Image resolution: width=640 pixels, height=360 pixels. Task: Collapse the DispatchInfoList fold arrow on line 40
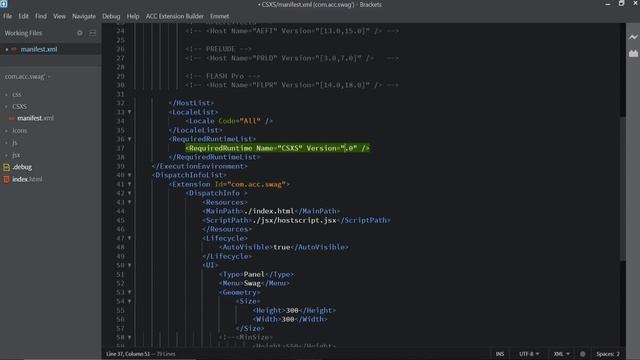(129, 175)
